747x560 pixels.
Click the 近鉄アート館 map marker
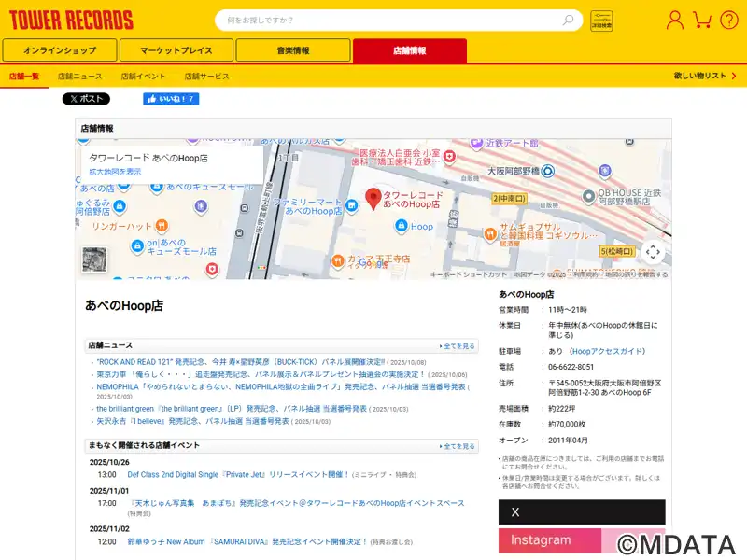point(476,143)
